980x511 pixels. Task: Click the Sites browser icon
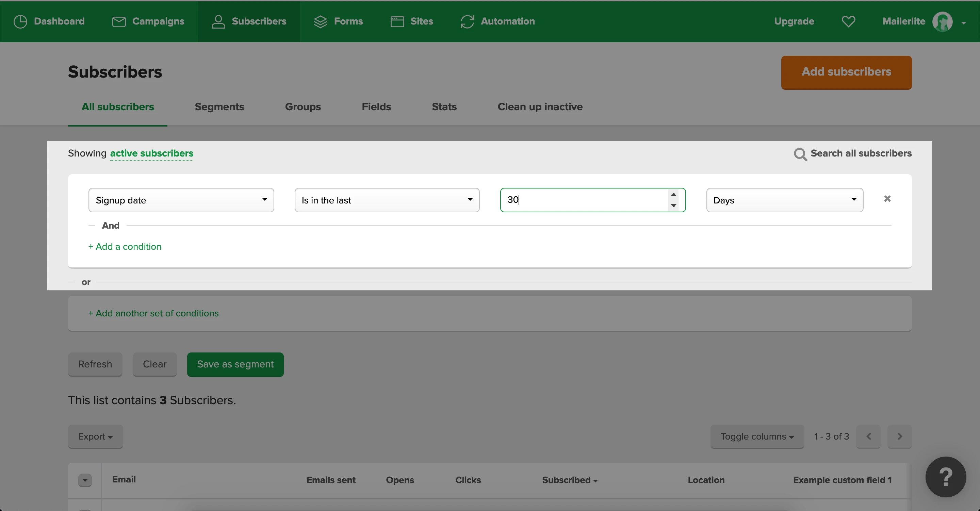397,22
